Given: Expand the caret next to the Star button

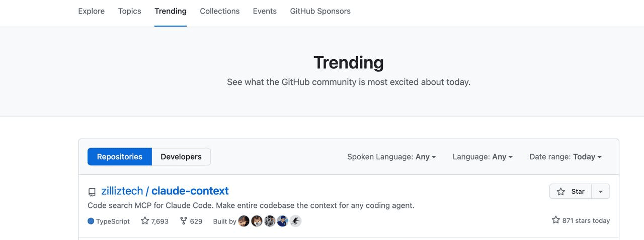Looking at the screenshot, I should (601, 191).
